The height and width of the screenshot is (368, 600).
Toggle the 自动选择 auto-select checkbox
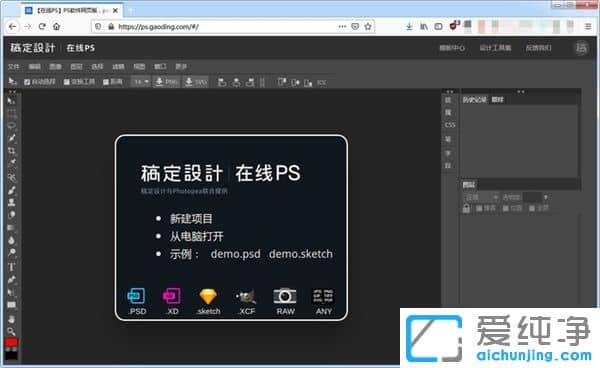[40, 82]
